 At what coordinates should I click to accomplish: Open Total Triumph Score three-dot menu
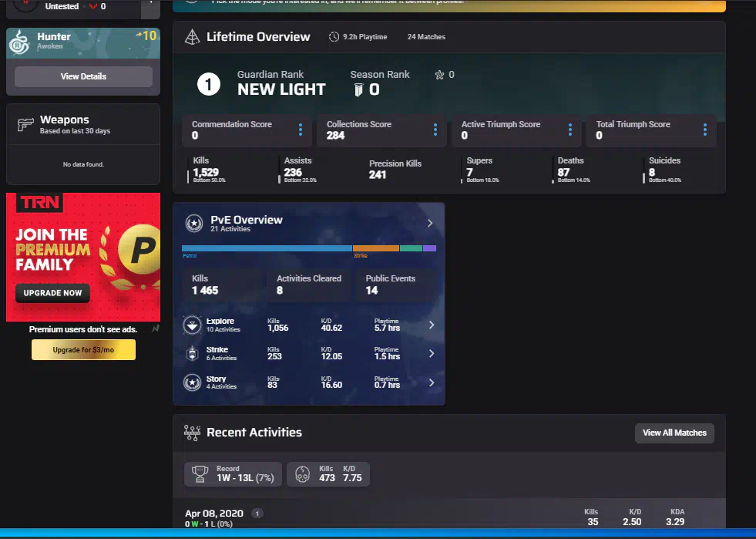coord(704,130)
